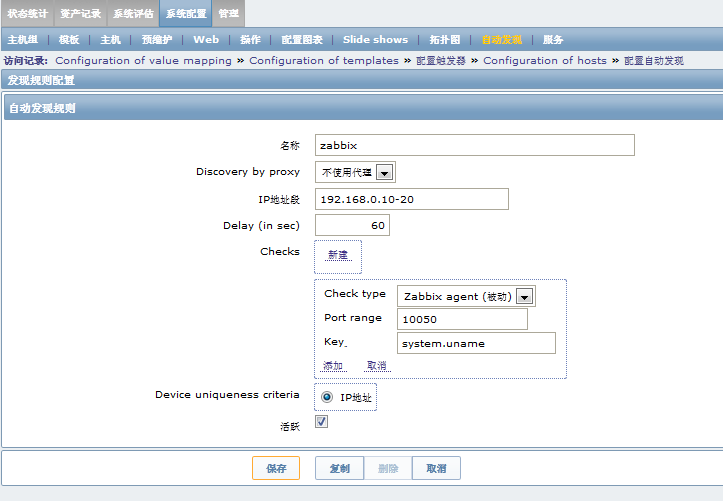Viewport: 723px width, 501px height.
Task: Click the Delay (in sec) field
Action: (352, 225)
